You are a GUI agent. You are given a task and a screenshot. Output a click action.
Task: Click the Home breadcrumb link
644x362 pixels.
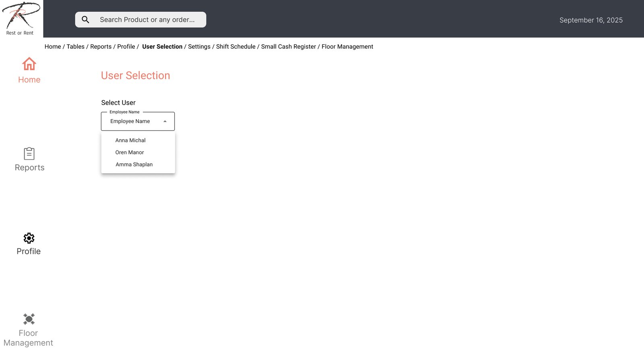pyautogui.click(x=53, y=47)
